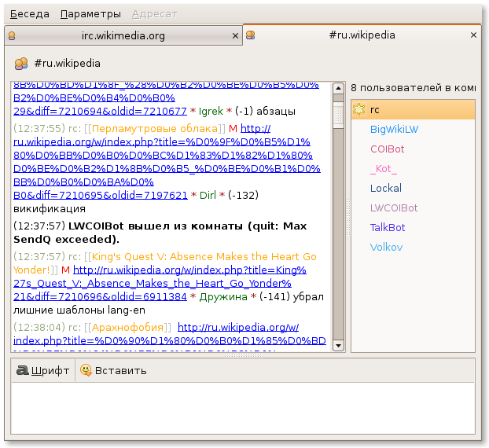The image size is (489, 448).
Task: Open the Беседа menu
Action: (30, 14)
